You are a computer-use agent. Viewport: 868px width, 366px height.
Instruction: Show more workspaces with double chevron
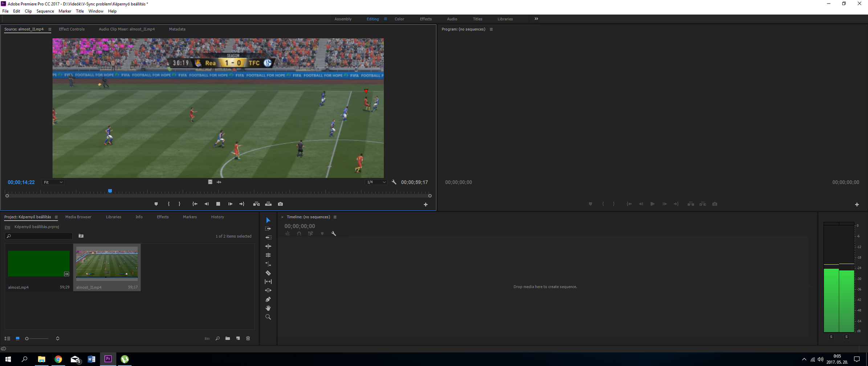[536, 19]
